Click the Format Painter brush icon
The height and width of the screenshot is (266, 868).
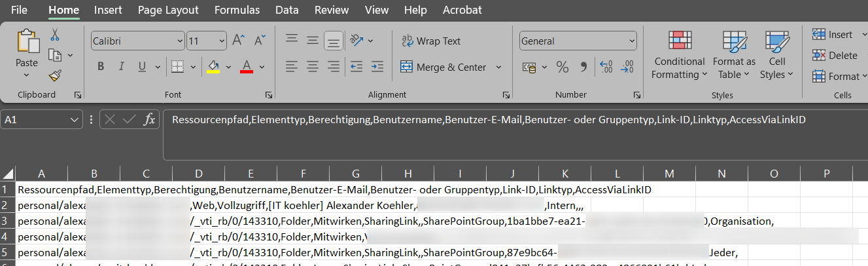click(x=55, y=75)
